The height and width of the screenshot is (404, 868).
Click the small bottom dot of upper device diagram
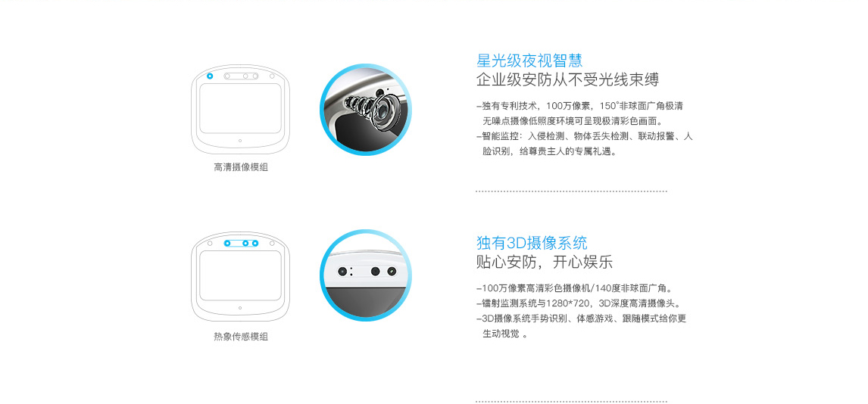tap(239, 141)
